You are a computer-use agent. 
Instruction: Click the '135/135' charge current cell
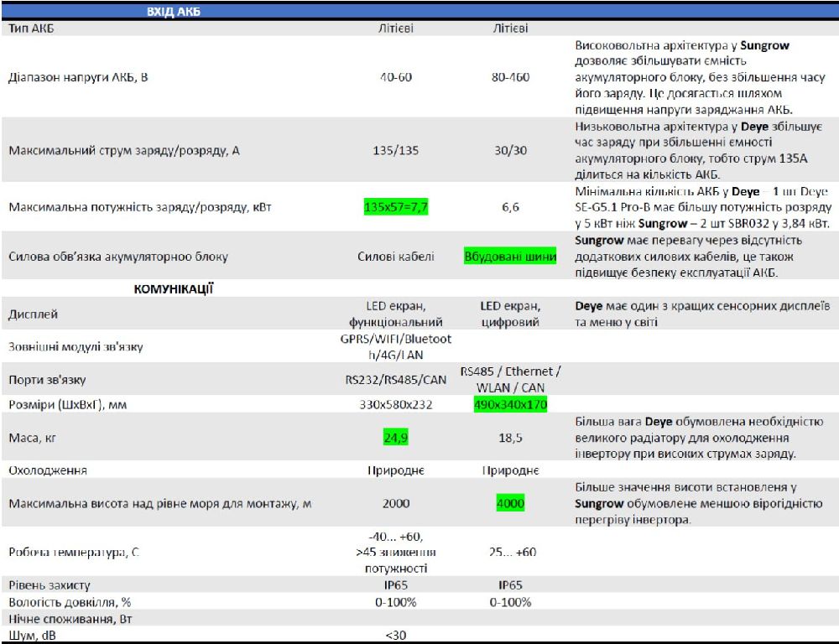[396, 151]
